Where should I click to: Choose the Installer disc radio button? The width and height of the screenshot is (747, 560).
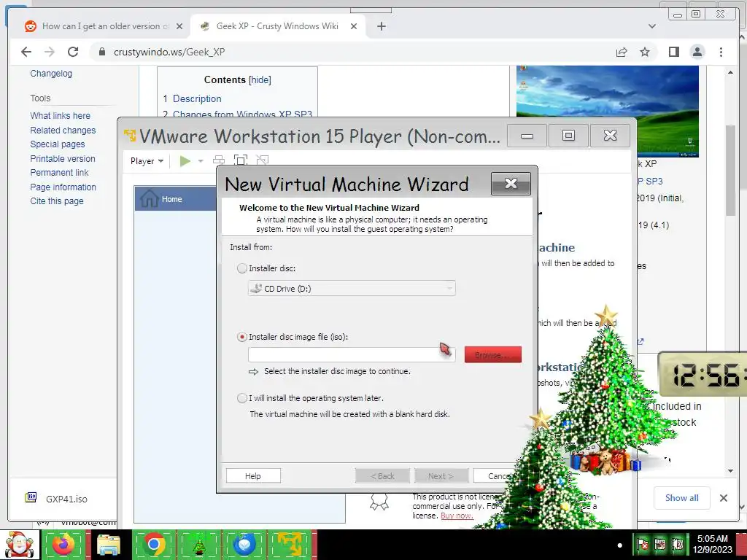click(x=242, y=268)
